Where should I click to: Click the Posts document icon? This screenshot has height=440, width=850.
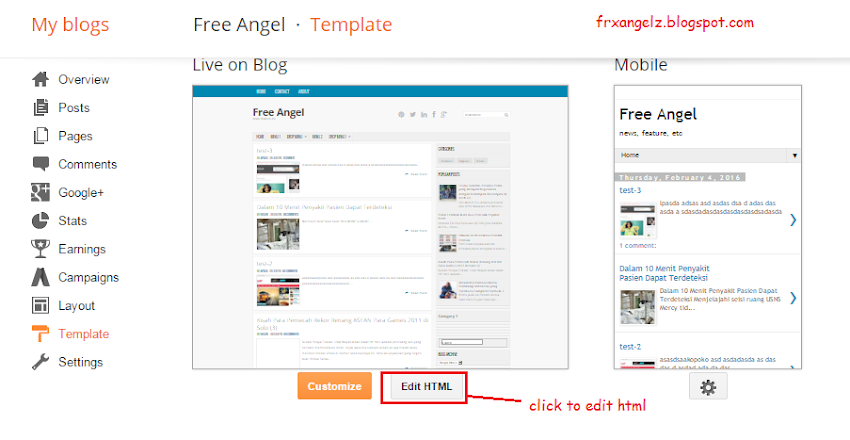point(40,107)
